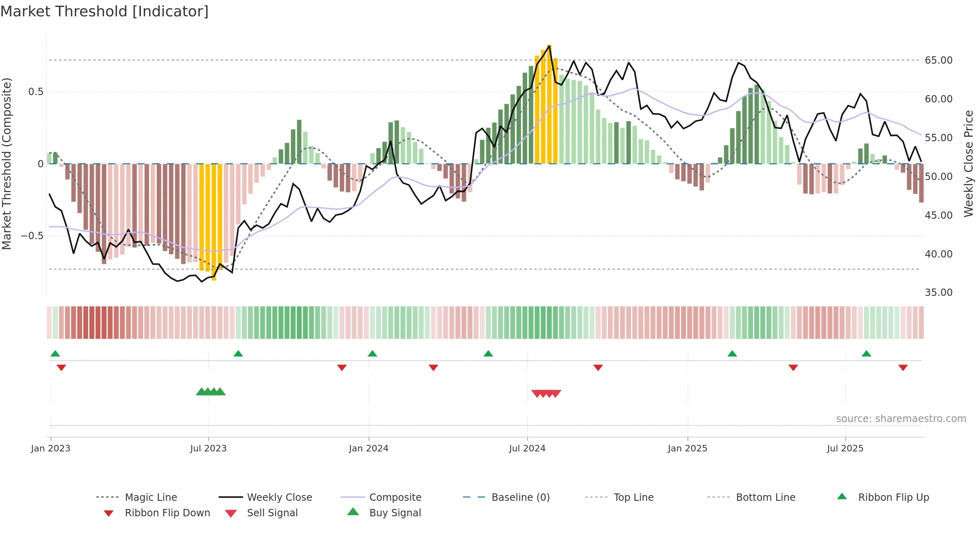Screen dimensions: 980x551
Task: Click the 60.00 price axis label
Action: (939, 99)
